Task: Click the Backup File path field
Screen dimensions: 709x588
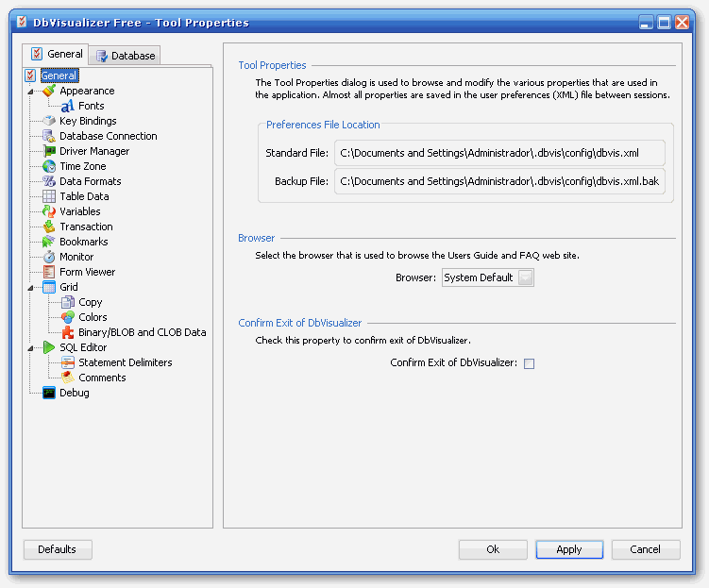Action: coord(499,181)
